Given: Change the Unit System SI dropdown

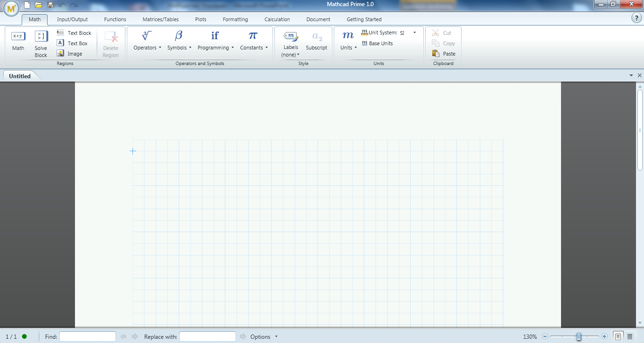Looking at the screenshot, I should point(408,33).
